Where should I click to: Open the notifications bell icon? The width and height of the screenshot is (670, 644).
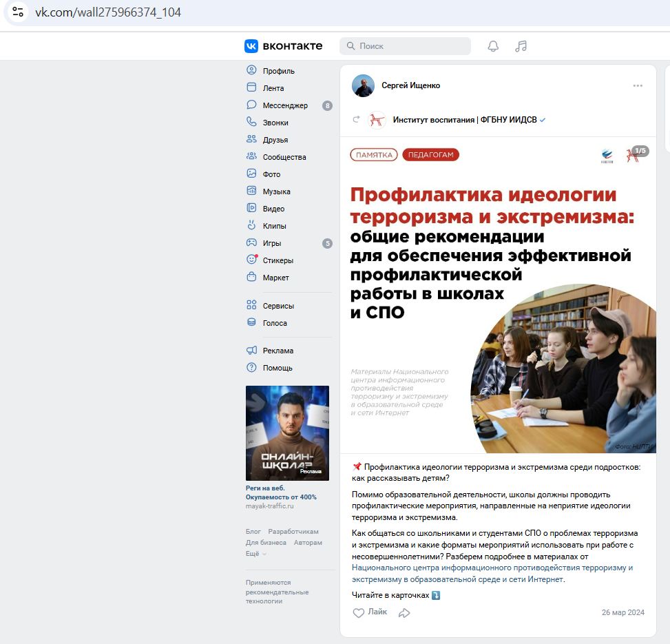[x=493, y=45]
